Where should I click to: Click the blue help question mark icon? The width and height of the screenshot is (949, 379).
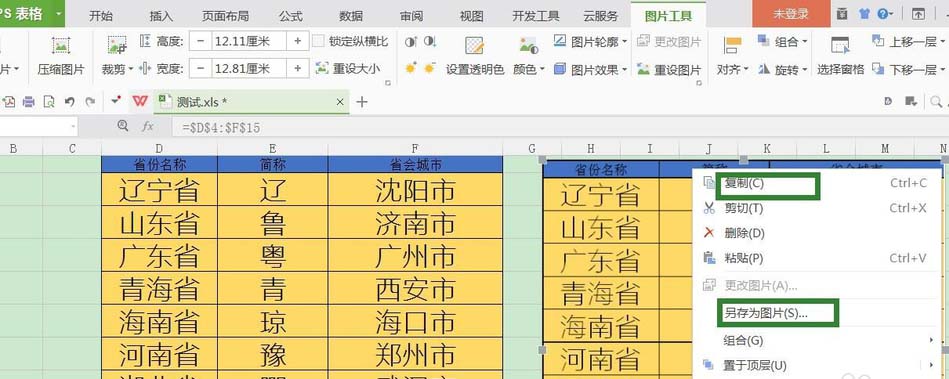coord(882,14)
